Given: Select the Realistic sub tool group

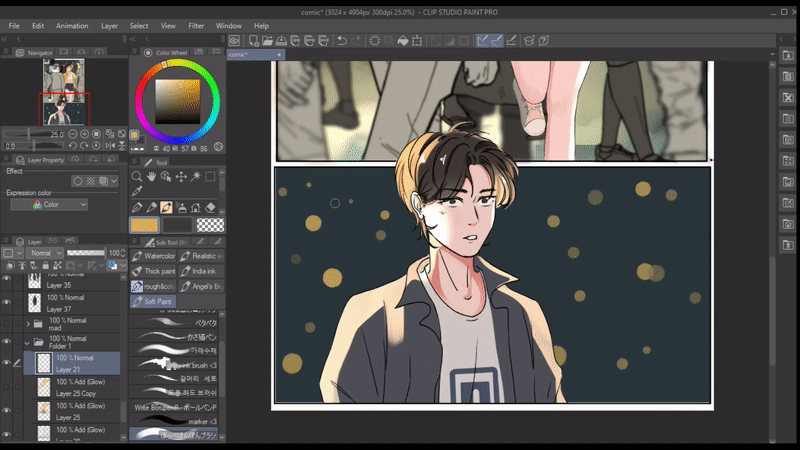Looking at the screenshot, I should click(x=202, y=256).
